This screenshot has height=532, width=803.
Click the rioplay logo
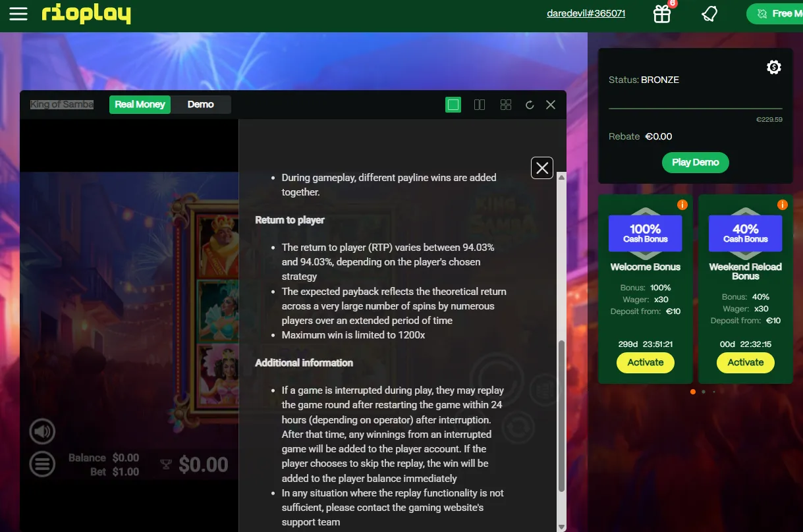click(86, 13)
